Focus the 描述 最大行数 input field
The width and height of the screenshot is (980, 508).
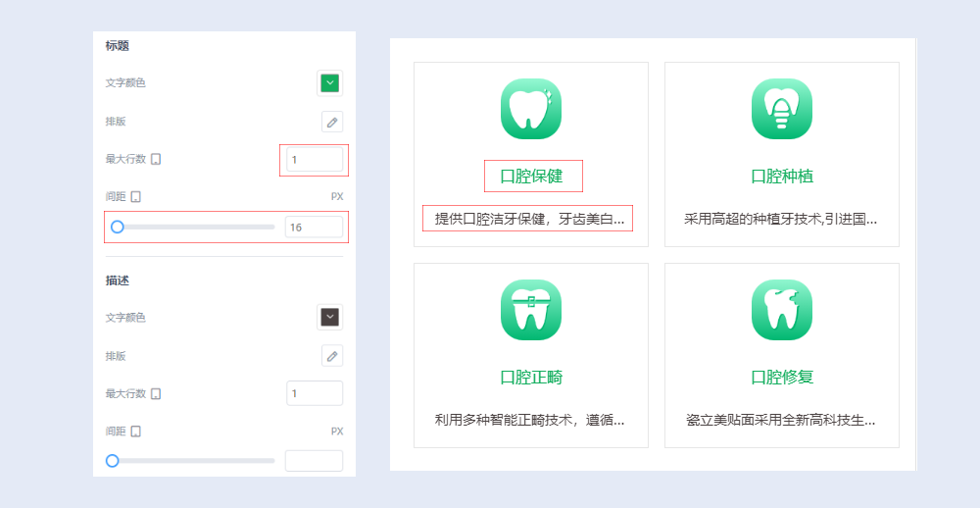[315, 393]
